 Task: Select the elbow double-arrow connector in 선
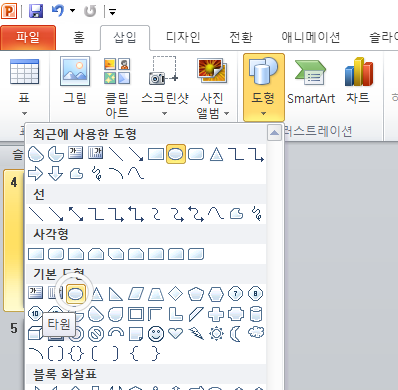tap(136, 214)
